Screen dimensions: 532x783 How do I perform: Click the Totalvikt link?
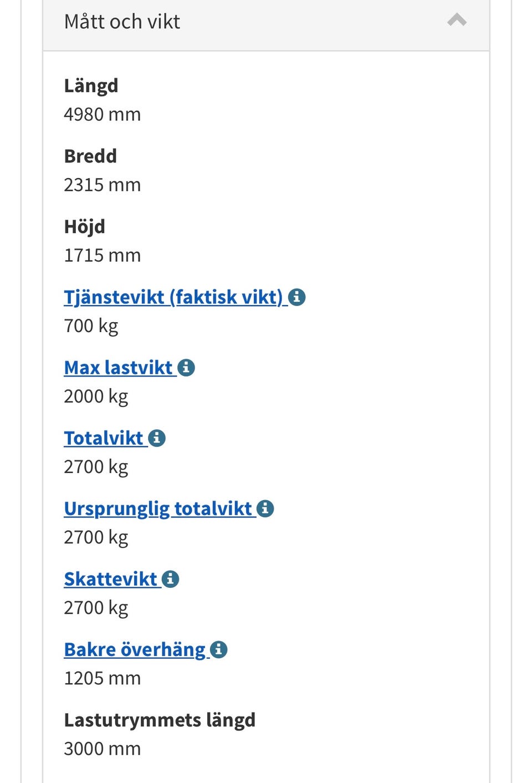click(x=103, y=438)
